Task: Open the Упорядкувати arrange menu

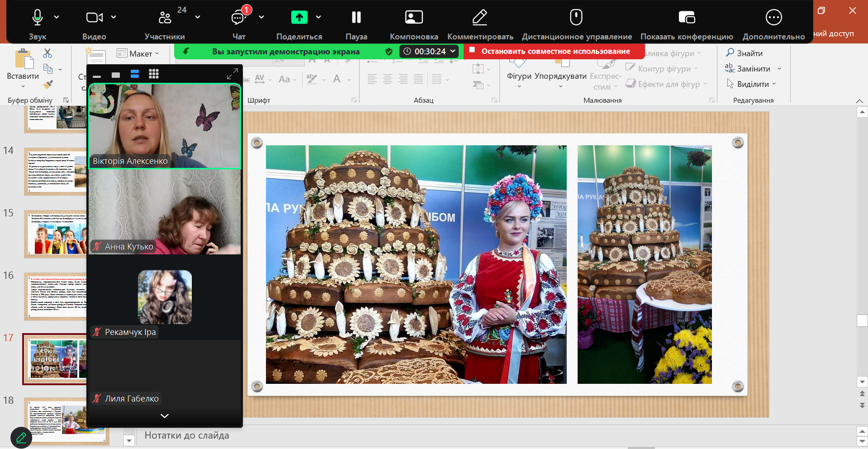Action: click(560, 76)
